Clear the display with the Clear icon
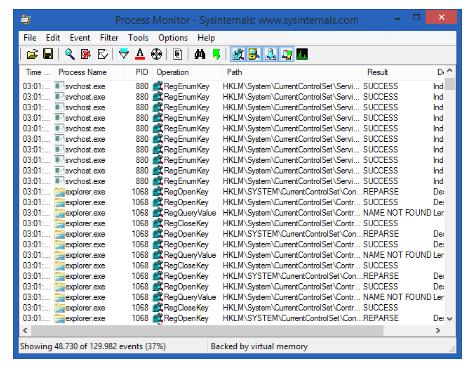The height and width of the screenshot is (365, 466). pyautogui.click(x=103, y=54)
